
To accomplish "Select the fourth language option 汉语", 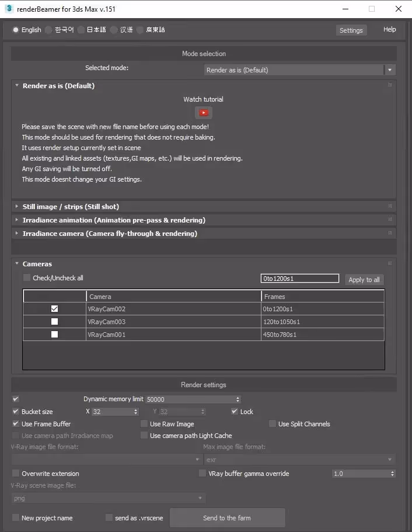I will pyautogui.click(x=114, y=30).
